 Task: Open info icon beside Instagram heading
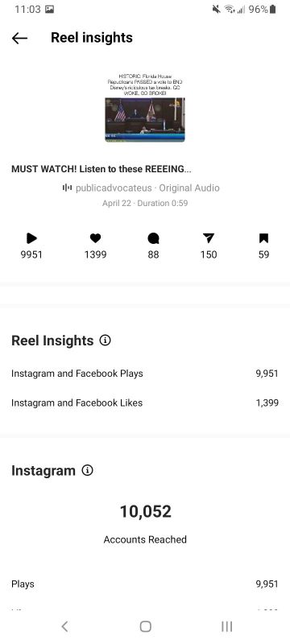(87, 470)
